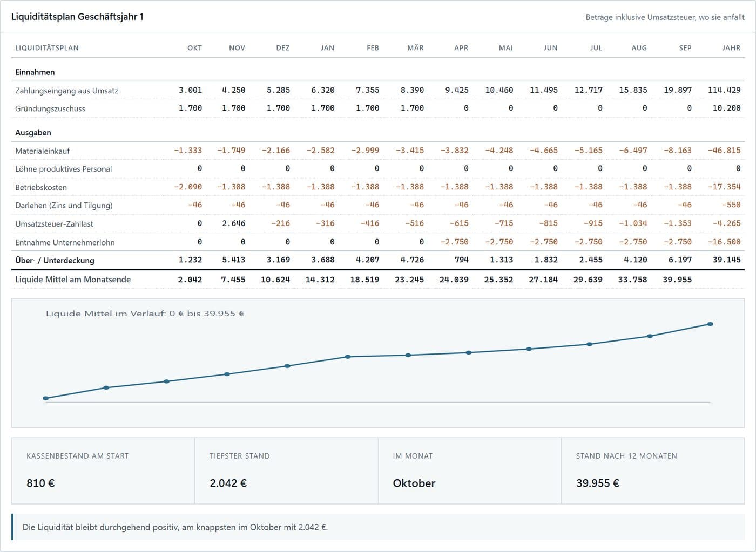The height and width of the screenshot is (552, 756).
Task: Click the Tiefster Stand value 2.042 €
Action: point(228,483)
